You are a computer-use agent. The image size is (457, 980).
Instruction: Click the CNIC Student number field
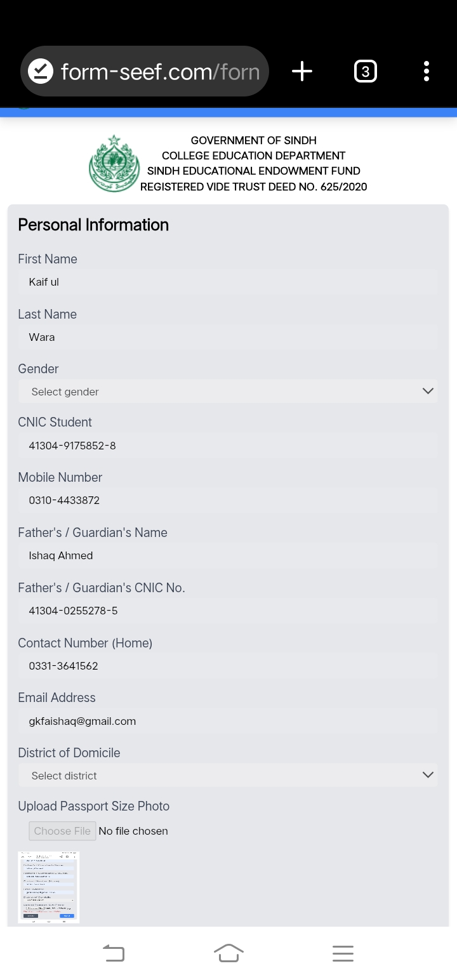(x=228, y=446)
